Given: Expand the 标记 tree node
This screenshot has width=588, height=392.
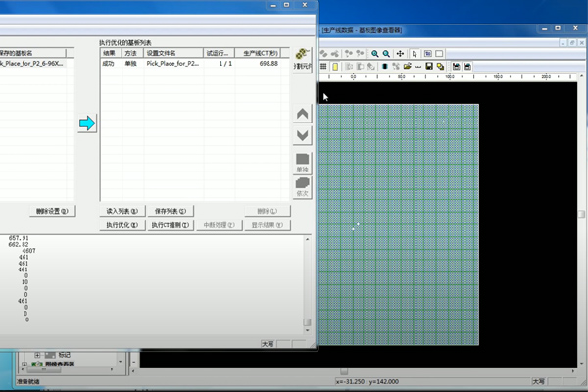Looking at the screenshot, I should (37, 355).
